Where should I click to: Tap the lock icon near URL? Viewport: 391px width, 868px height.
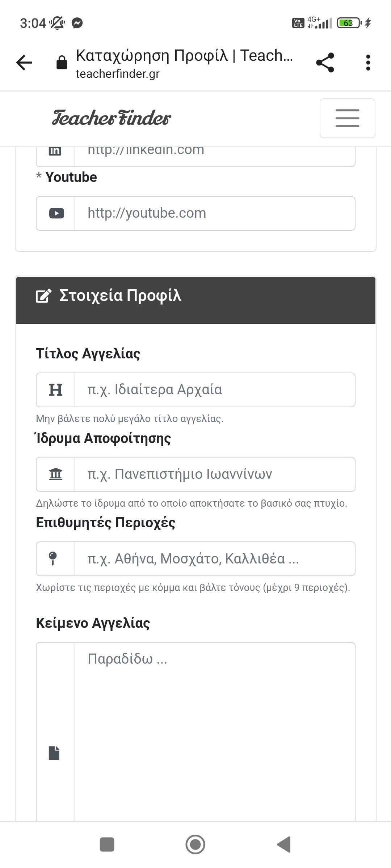point(62,63)
